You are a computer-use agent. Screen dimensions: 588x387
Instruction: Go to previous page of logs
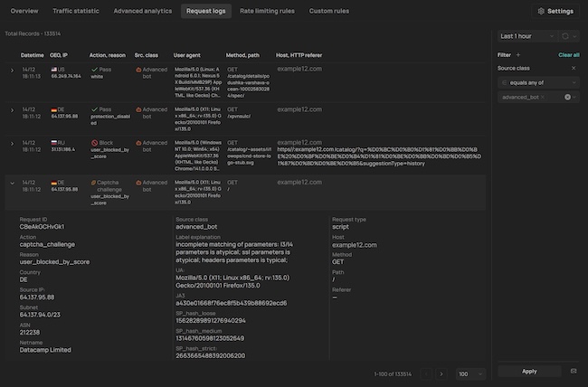pos(424,373)
